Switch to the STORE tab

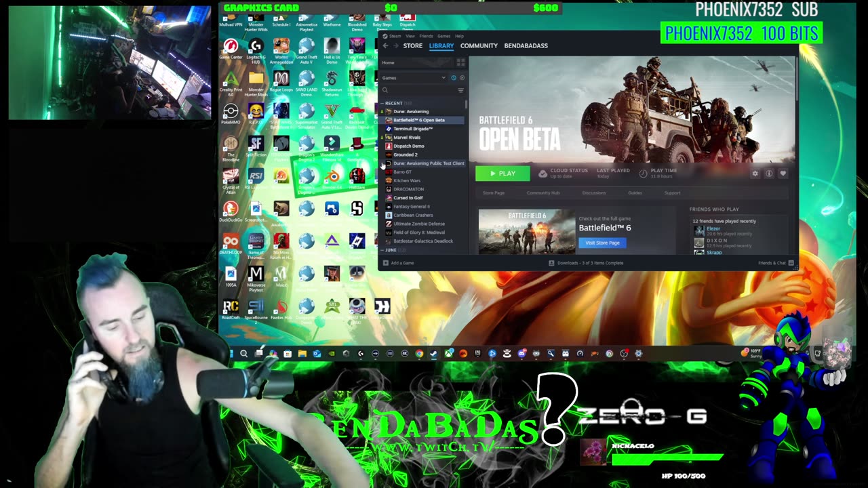412,46
